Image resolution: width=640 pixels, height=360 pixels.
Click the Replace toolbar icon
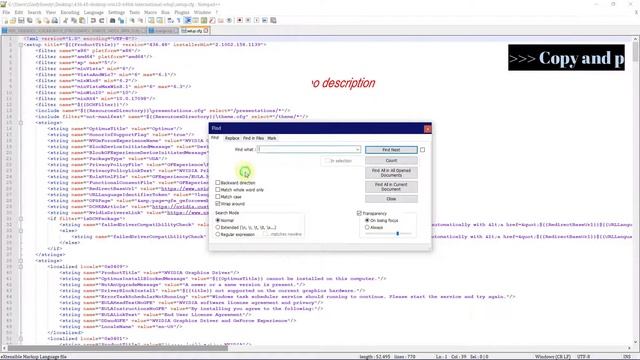pos(121,20)
